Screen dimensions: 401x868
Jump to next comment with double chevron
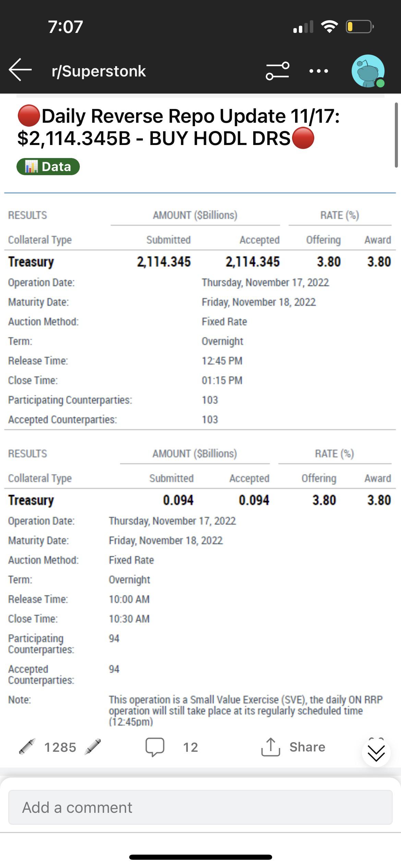pos(376,753)
